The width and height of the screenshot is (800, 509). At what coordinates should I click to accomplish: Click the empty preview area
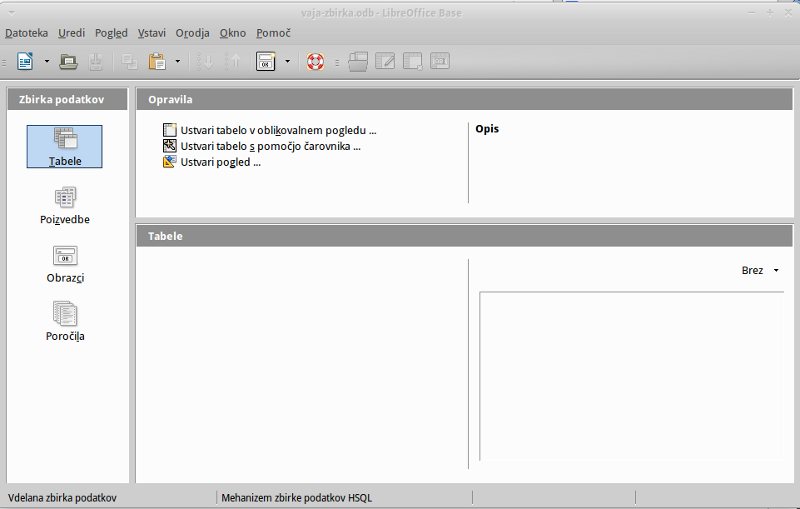(x=631, y=376)
